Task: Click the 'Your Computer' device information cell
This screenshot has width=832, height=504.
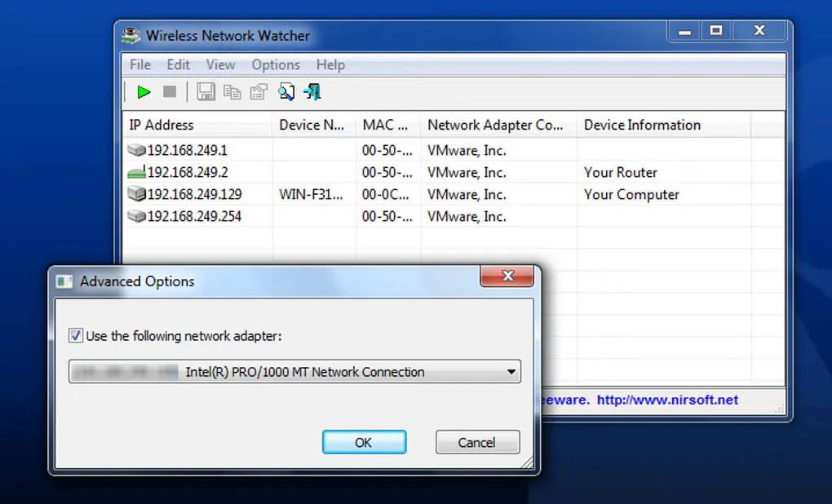Action: point(631,195)
